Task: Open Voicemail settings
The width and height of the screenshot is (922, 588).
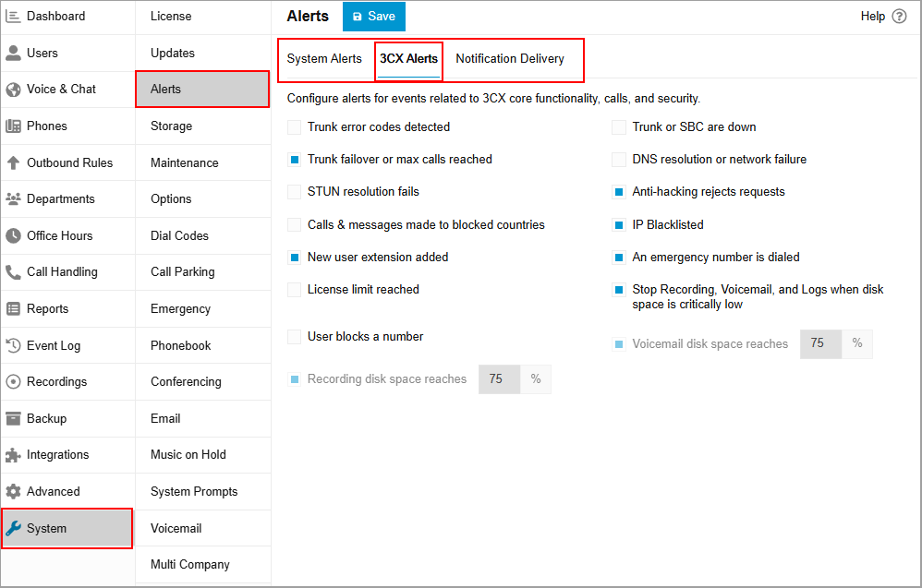Action: pos(203,528)
